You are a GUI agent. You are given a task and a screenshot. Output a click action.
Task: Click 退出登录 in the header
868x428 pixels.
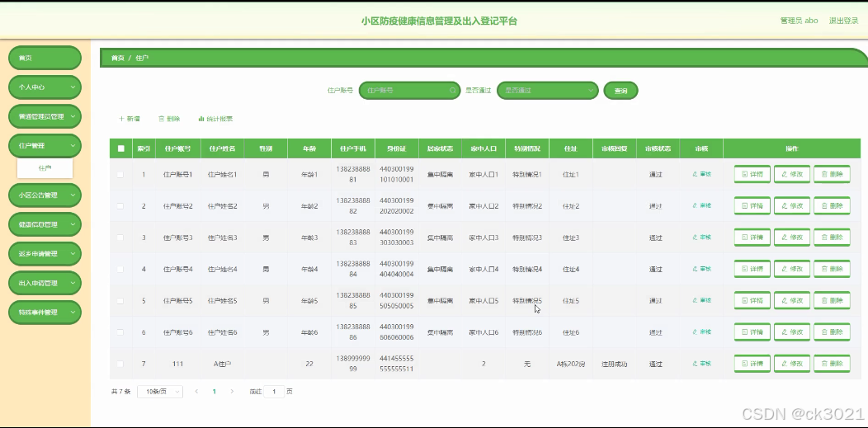click(843, 21)
